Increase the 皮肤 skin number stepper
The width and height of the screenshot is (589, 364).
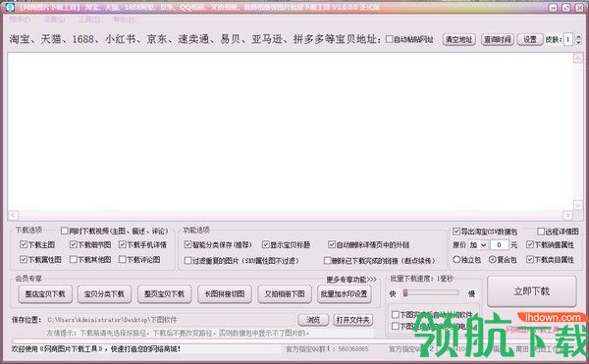(578, 36)
